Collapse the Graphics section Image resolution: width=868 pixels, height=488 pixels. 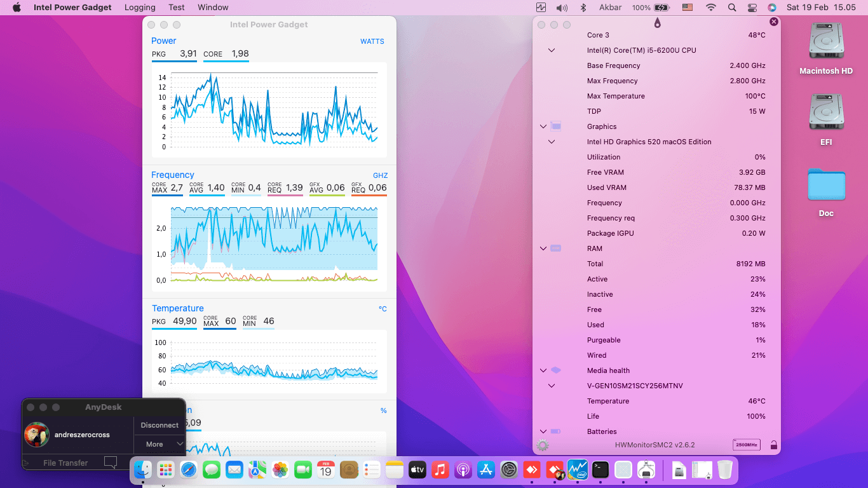[543, 126]
